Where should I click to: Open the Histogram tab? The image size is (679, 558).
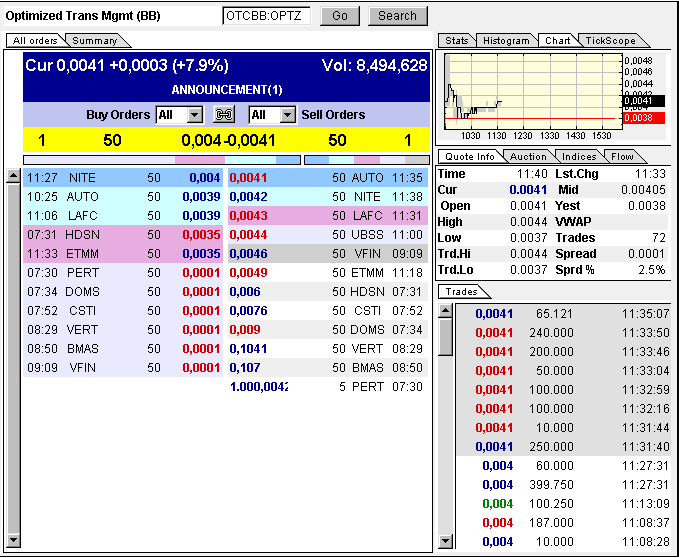point(505,41)
